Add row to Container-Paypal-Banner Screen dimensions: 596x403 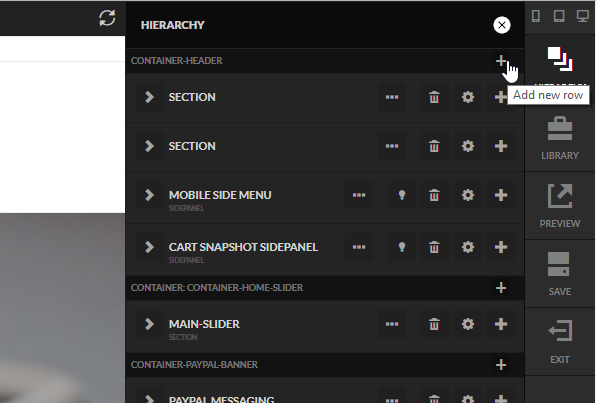point(501,365)
